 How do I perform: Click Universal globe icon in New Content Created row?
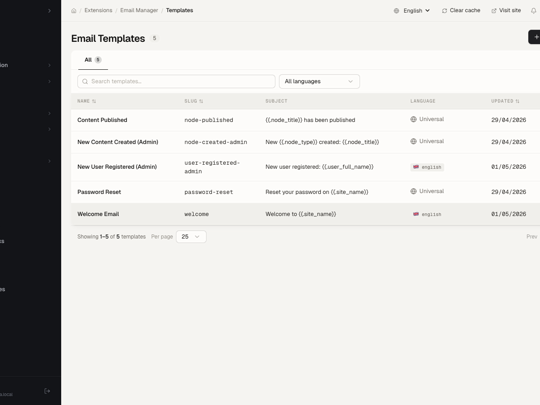tap(414, 141)
